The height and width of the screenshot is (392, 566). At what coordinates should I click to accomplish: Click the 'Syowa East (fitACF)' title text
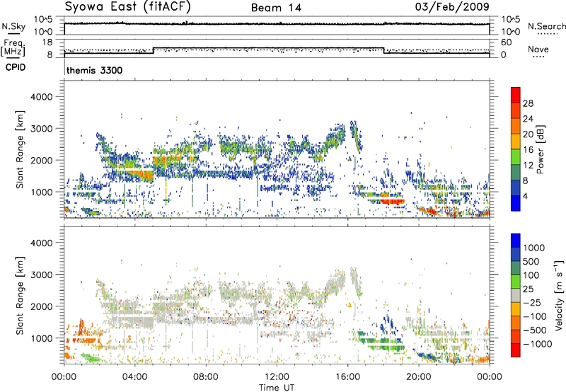128,7
